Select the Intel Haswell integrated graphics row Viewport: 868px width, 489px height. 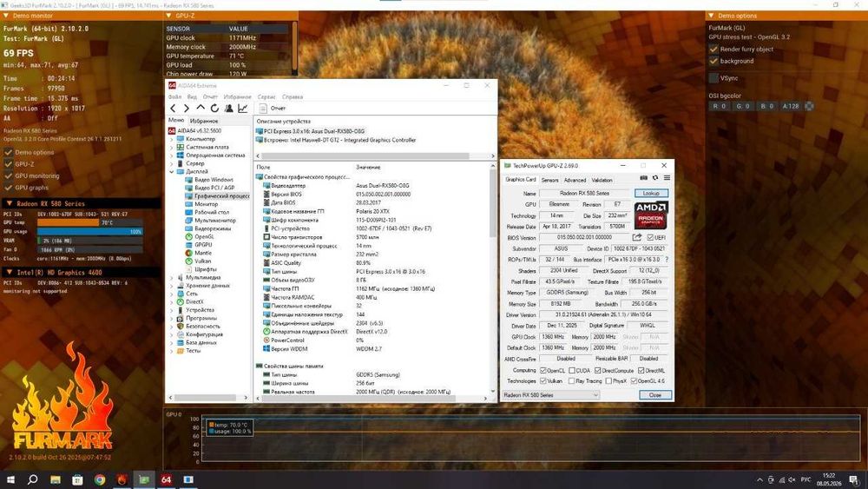(x=336, y=140)
